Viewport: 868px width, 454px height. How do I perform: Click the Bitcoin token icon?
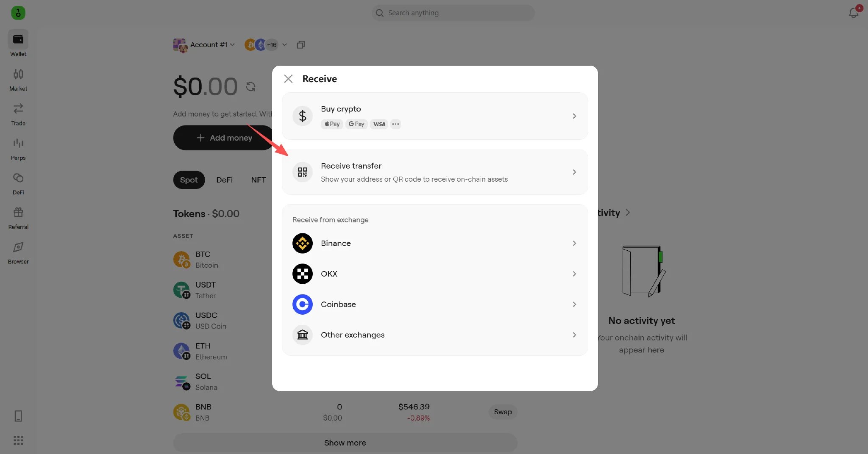[181, 260]
